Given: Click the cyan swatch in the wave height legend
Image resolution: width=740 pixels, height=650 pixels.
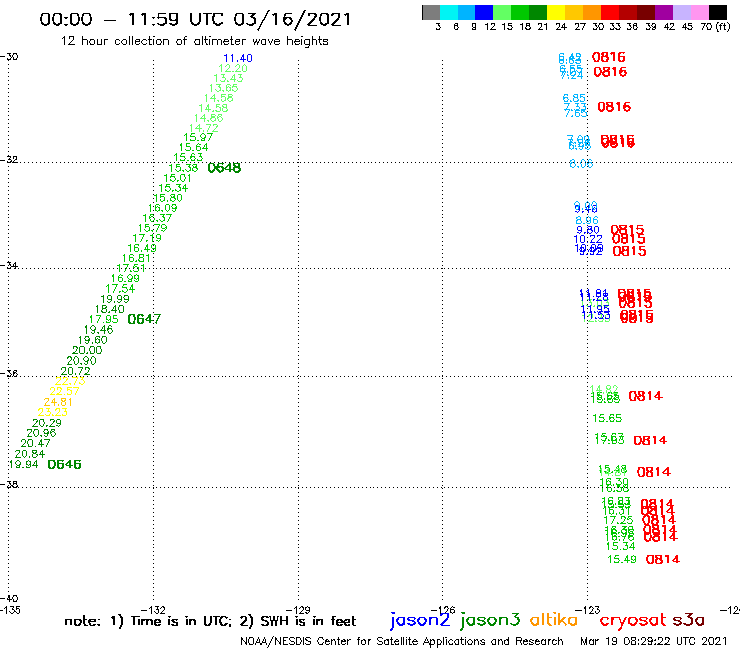Looking at the screenshot, I should click(x=449, y=12).
